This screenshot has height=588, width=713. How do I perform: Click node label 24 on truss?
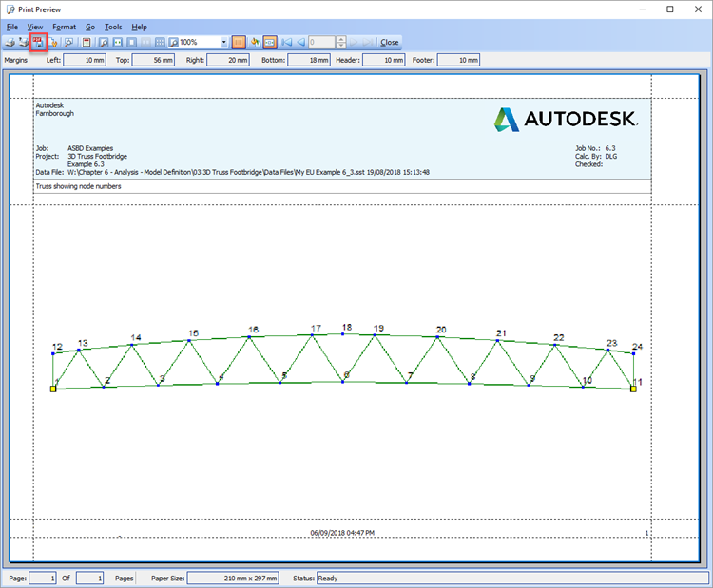click(x=637, y=347)
